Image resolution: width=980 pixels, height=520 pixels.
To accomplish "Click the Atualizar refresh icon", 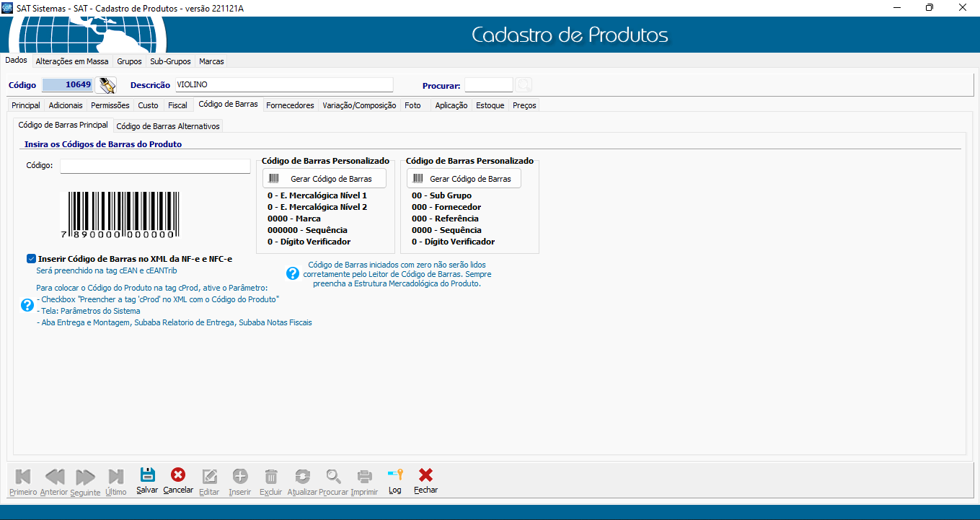I will coord(302,477).
